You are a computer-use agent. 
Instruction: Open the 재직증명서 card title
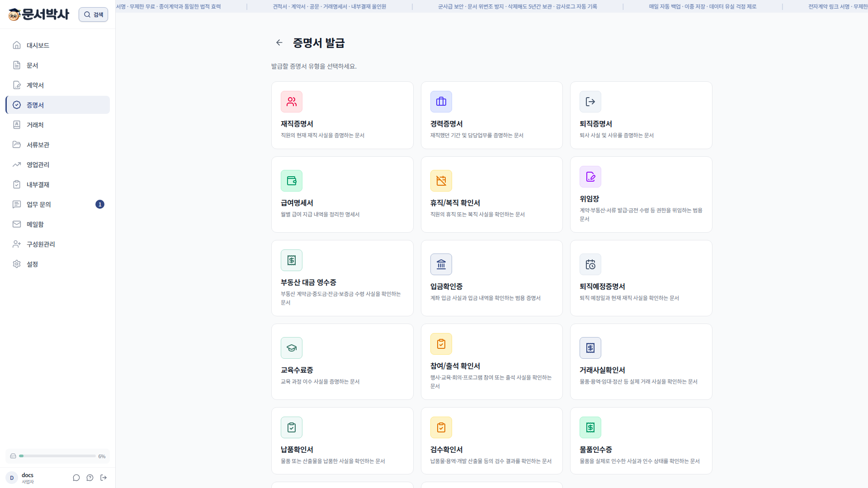coord(297,124)
